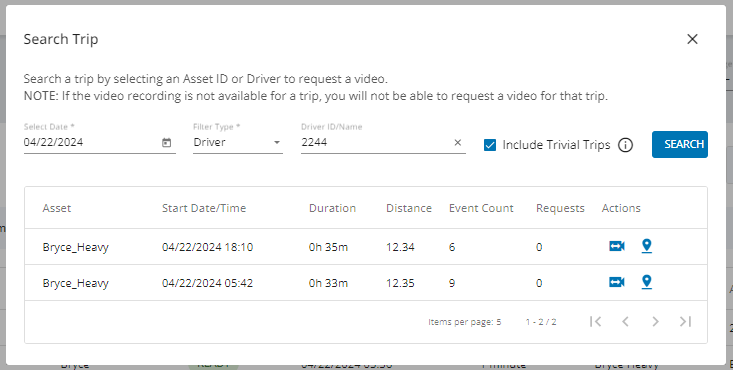Open map location for the 18:10 trip
Image resolution: width=733 pixels, height=370 pixels.
point(647,246)
